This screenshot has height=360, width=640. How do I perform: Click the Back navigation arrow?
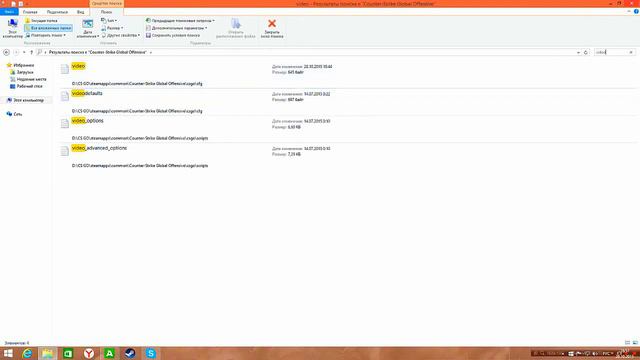tap(6, 52)
